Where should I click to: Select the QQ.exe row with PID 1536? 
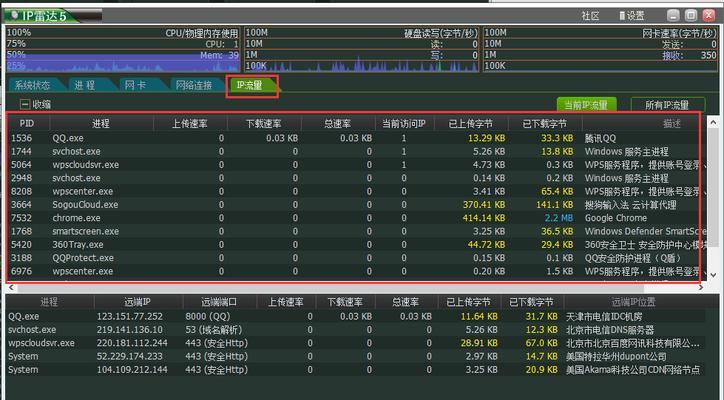354,138
